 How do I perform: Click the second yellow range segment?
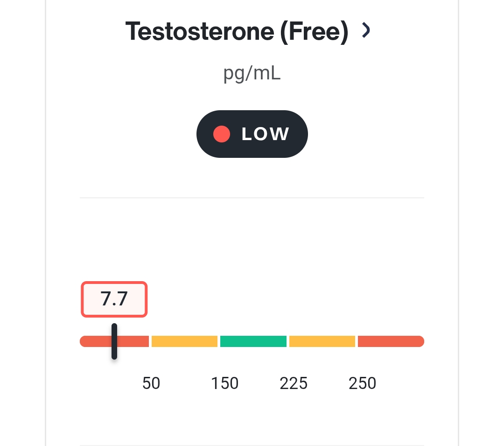pyautogui.click(x=322, y=341)
